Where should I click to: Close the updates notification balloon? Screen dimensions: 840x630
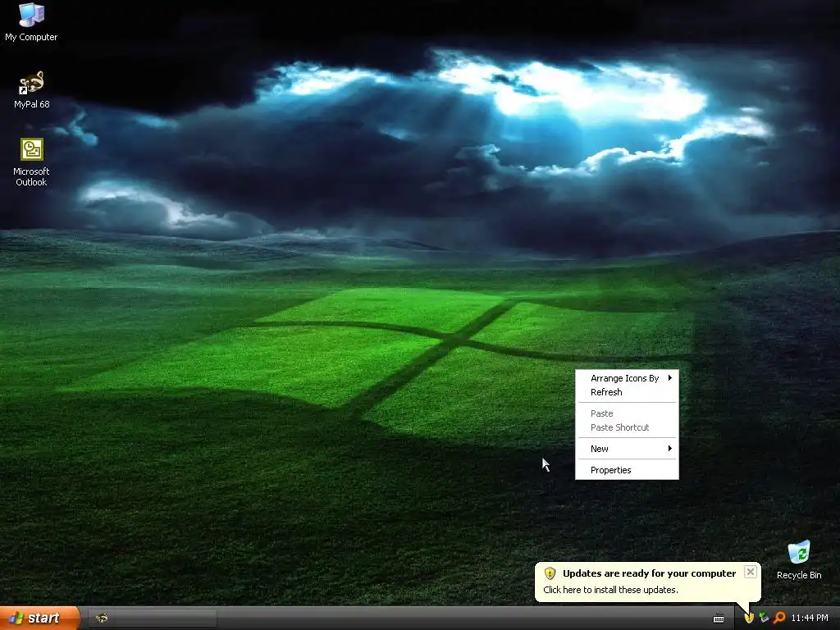tap(751, 572)
